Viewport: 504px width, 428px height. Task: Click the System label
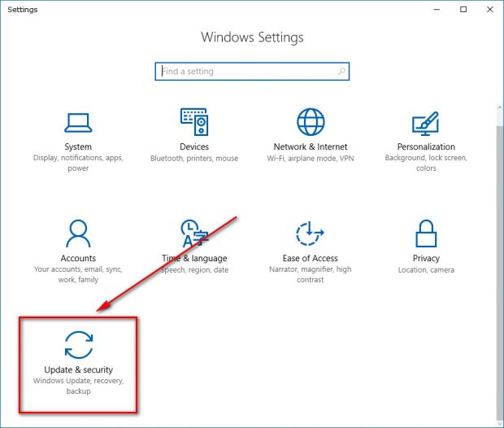pyautogui.click(x=78, y=146)
